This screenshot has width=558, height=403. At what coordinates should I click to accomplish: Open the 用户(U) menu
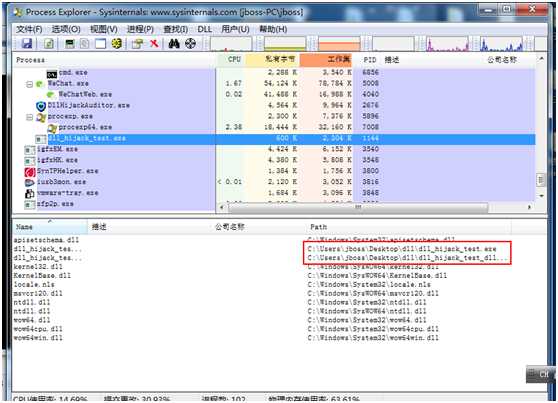235,29
